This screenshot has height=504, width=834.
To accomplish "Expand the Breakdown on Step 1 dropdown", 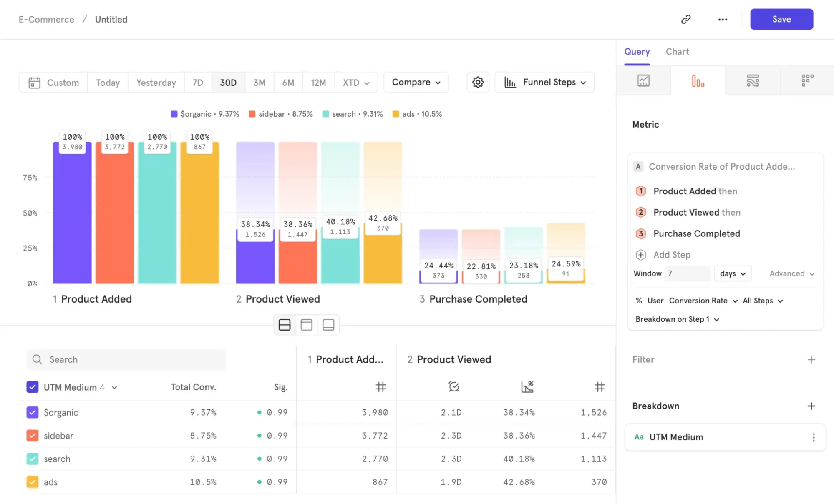I will click(677, 319).
